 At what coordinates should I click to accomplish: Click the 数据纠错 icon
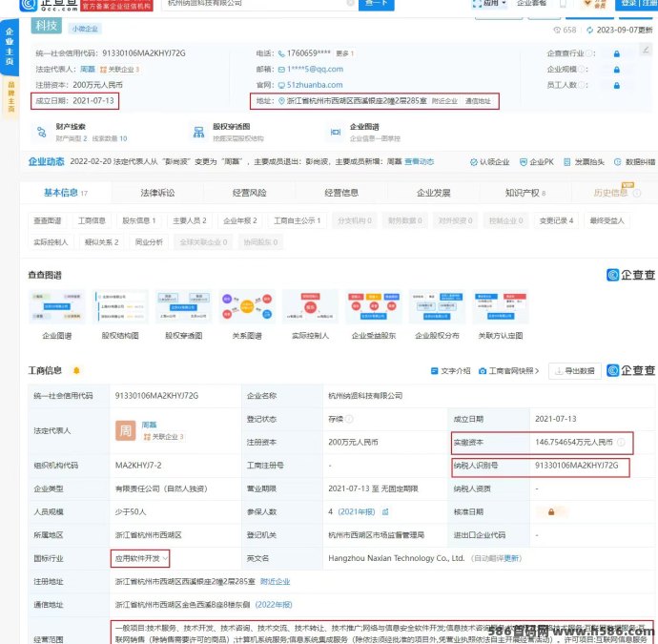(x=617, y=162)
